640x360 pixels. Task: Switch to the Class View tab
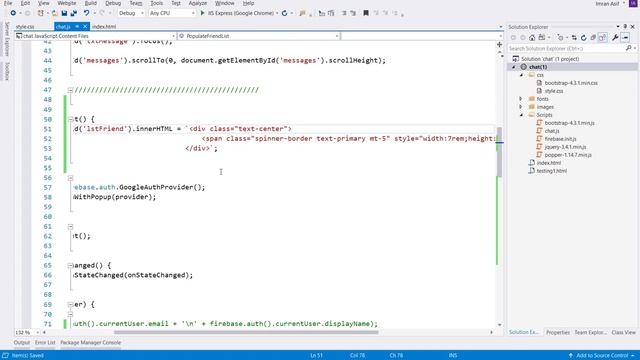[623, 333]
